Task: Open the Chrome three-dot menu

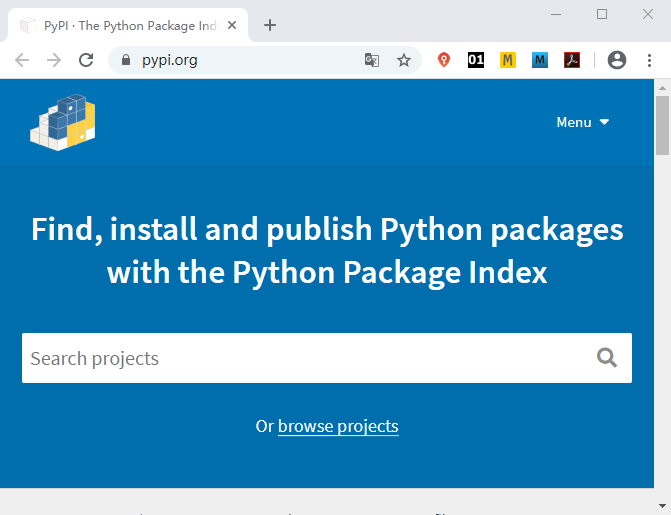Action: [x=649, y=60]
